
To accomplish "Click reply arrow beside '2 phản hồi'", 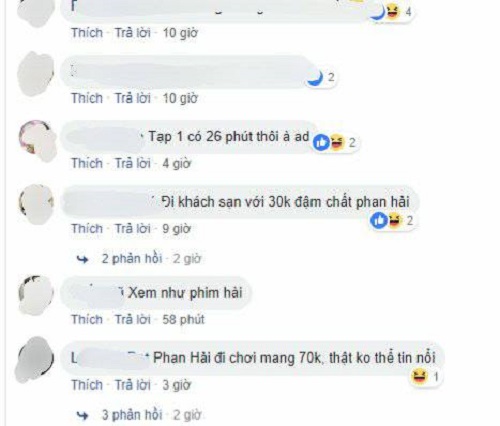I will (82, 259).
